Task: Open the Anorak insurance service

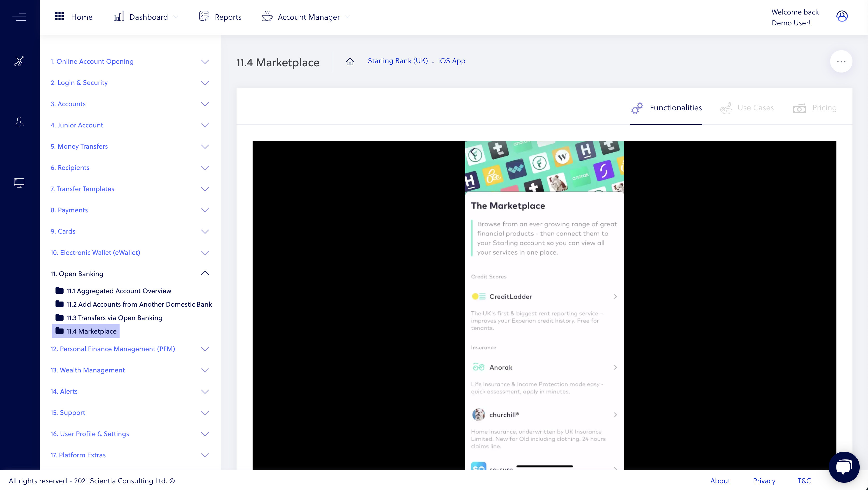Action: 544,367
